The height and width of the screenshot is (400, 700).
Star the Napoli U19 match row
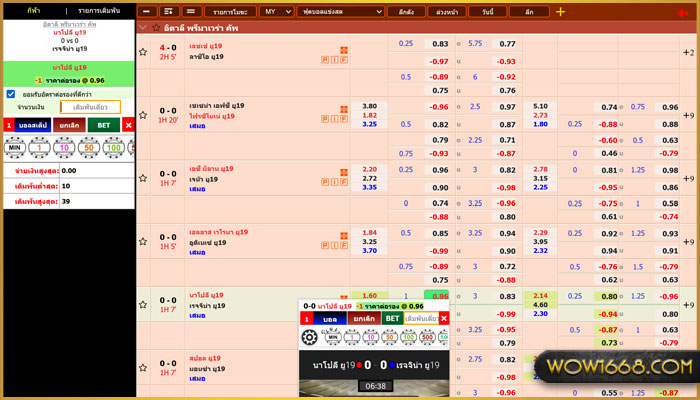tap(144, 302)
